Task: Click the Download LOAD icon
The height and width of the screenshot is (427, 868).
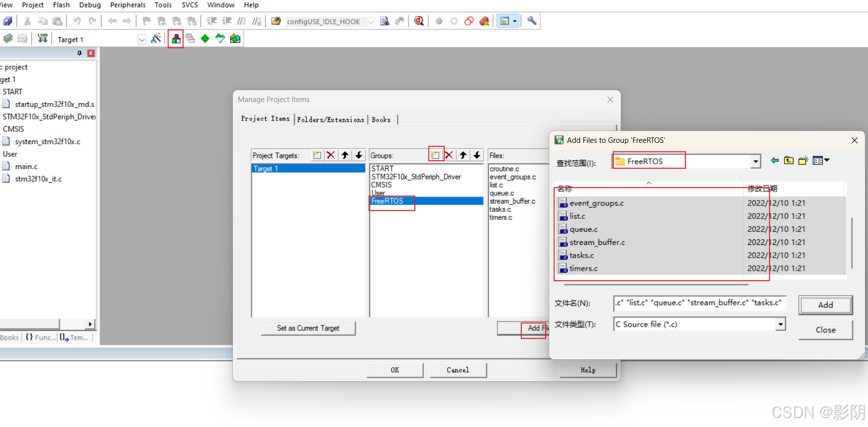Action: (x=43, y=39)
